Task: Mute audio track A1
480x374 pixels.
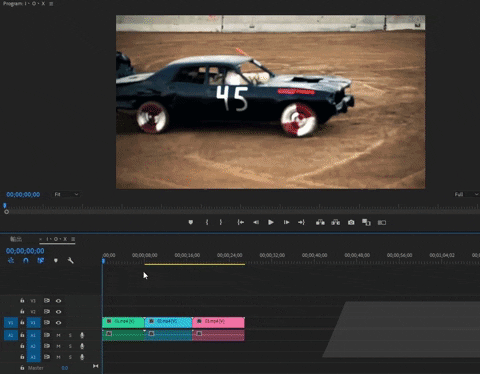Action: (x=58, y=335)
